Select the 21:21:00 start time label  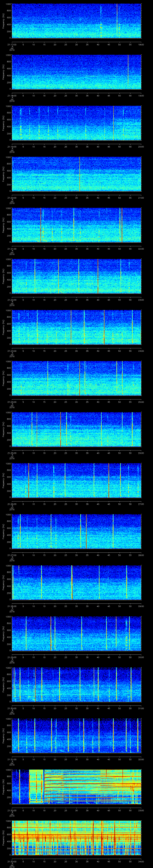[12, 248]
